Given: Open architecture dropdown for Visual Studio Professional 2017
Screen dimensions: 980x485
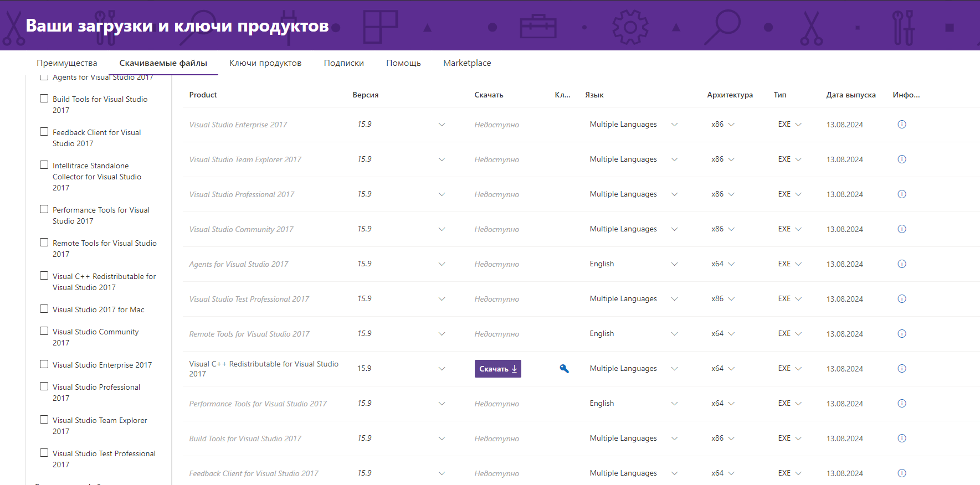Looking at the screenshot, I should (731, 194).
